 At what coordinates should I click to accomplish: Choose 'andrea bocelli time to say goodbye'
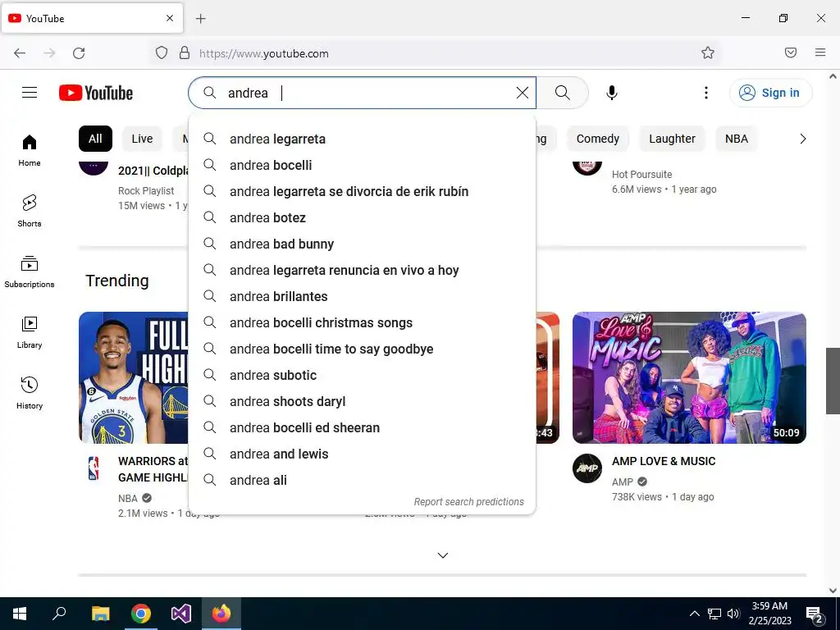coord(362,349)
